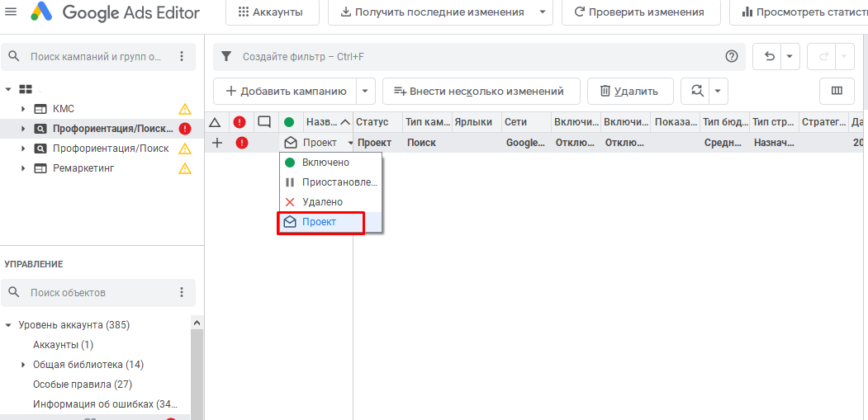The image size is (868, 420).
Task: Click Внести несколько изменений button
Action: pyautogui.click(x=481, y=92)
